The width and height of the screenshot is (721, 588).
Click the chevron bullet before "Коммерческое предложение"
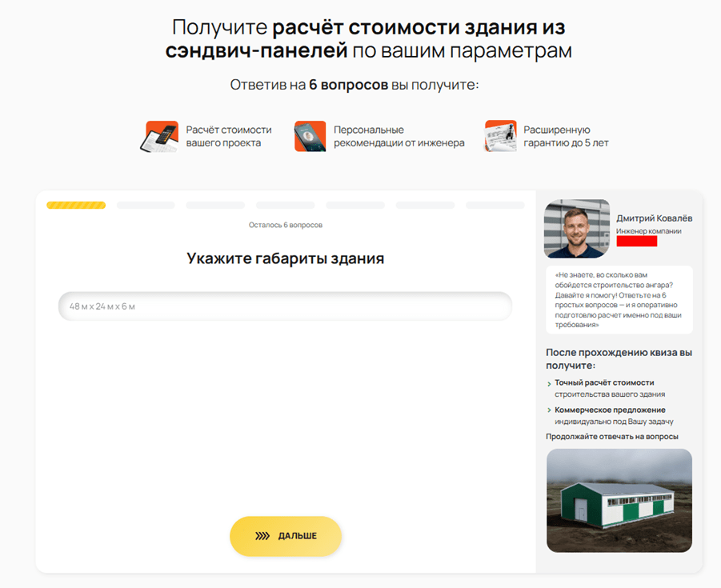[549, 411]
